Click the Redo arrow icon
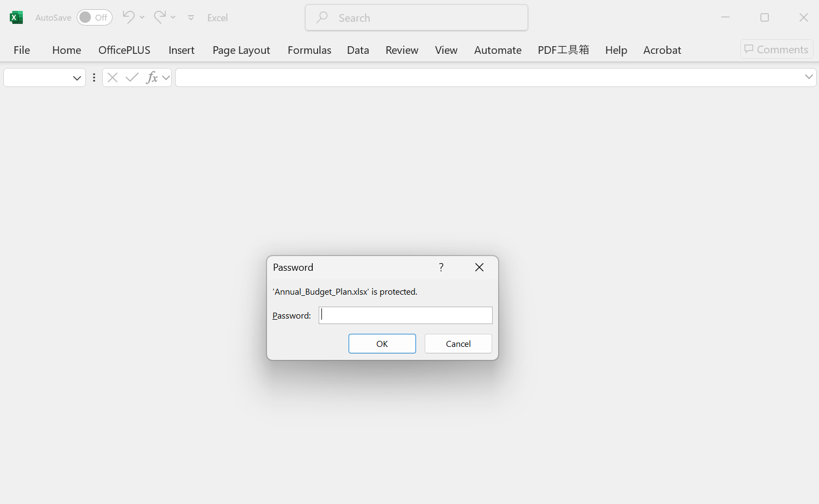 [x=160, y=17]
